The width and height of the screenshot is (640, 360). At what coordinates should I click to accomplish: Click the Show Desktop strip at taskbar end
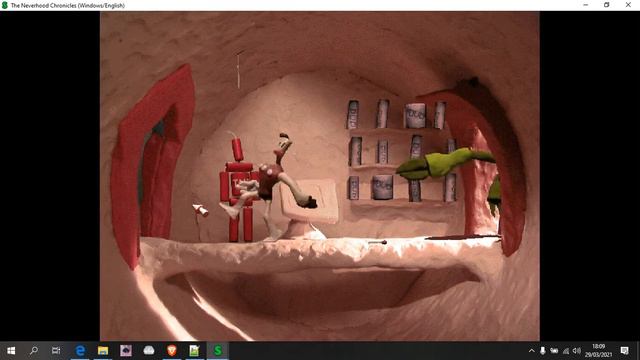[638, 350]
